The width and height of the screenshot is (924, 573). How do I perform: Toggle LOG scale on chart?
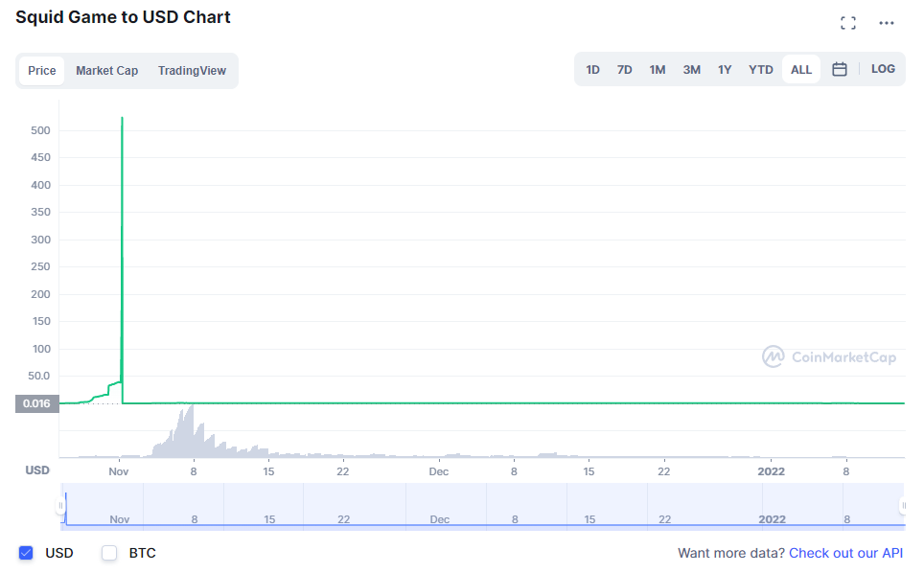point(883,69)
